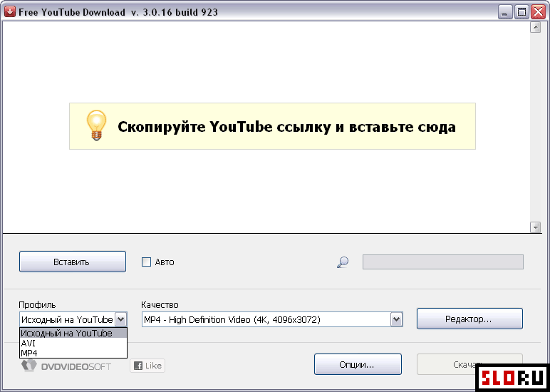Choose MP4 profile option
The image size is (550, 392).
tap(73, 353)
